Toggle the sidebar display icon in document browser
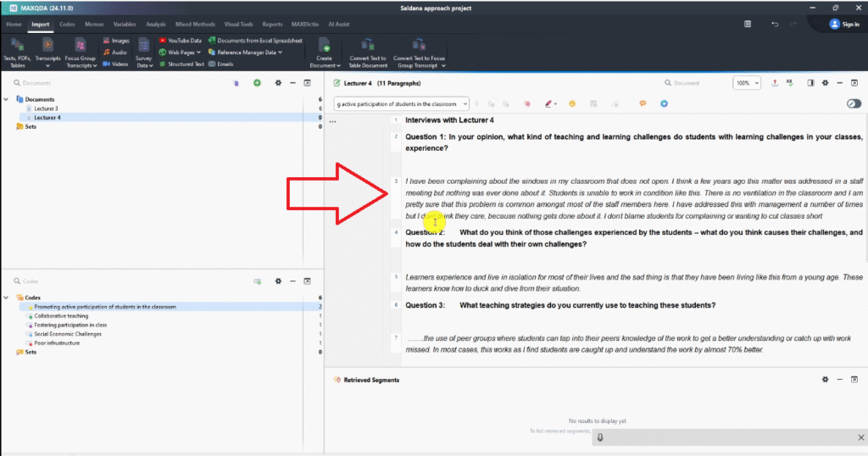868x456 pixels. 810,83
